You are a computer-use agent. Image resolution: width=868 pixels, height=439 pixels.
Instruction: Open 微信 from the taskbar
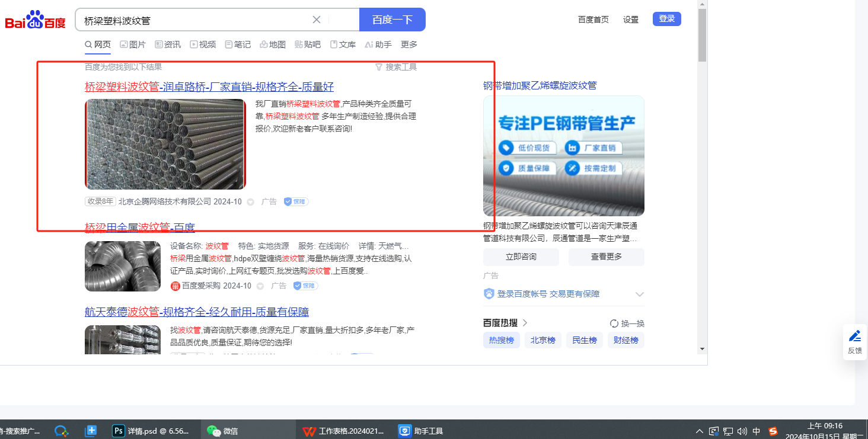tap(223, 431)
